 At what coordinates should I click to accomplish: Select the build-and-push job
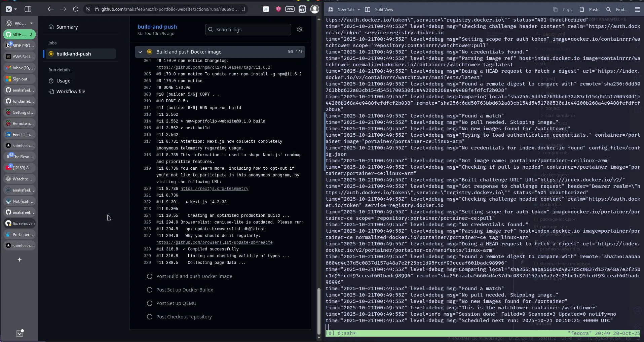tap(80, 54)
